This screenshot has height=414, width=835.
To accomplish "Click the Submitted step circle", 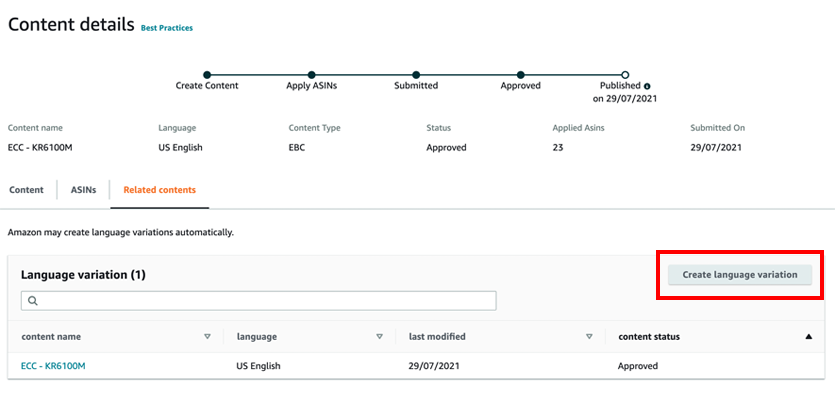I will coord(416,74).
